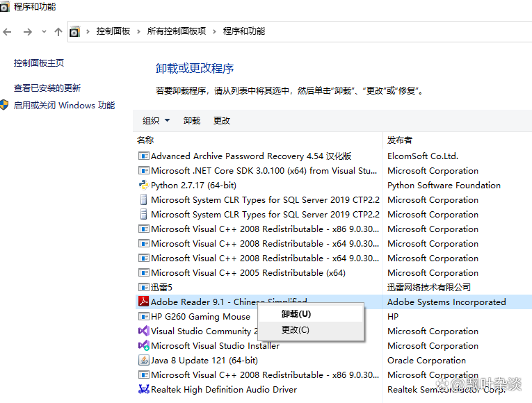Navigate to 控制面板 breadcrumb
Screen dimensions: 532x403
113,31
